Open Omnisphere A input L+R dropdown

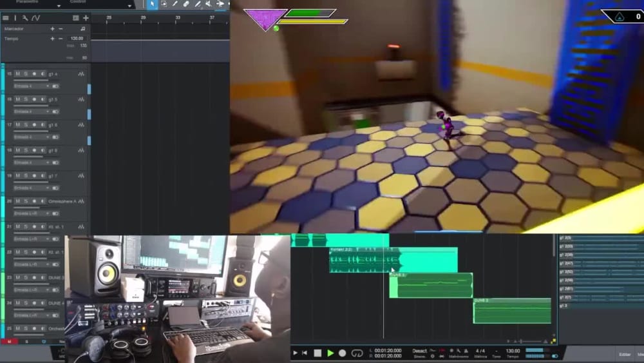(32, 214)
